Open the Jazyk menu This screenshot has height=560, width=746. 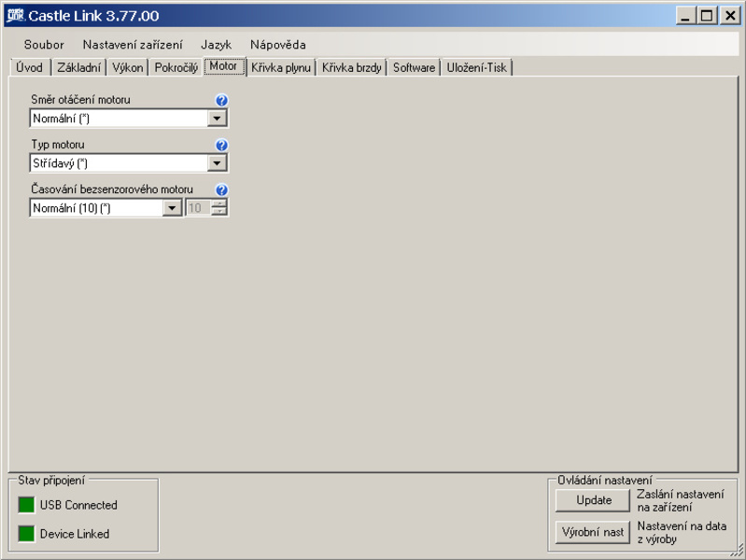coord(216,45)
